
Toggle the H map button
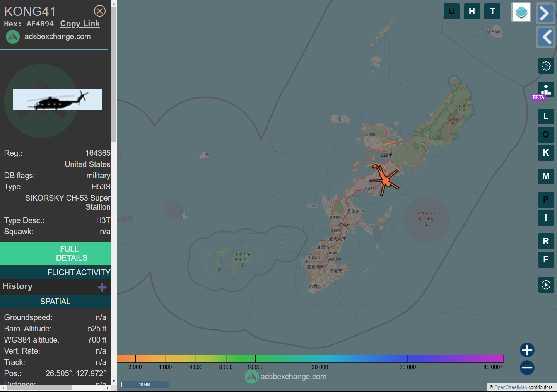(x=472, y=11)
